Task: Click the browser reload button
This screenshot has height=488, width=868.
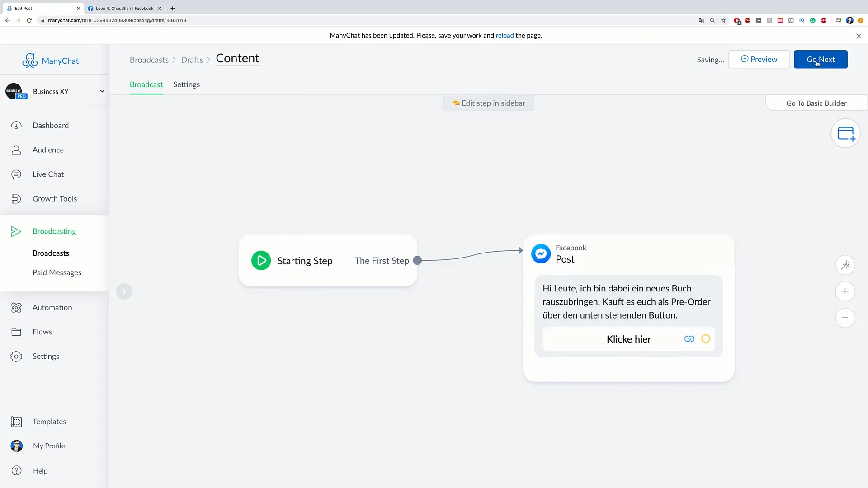Action: point(29,20)
